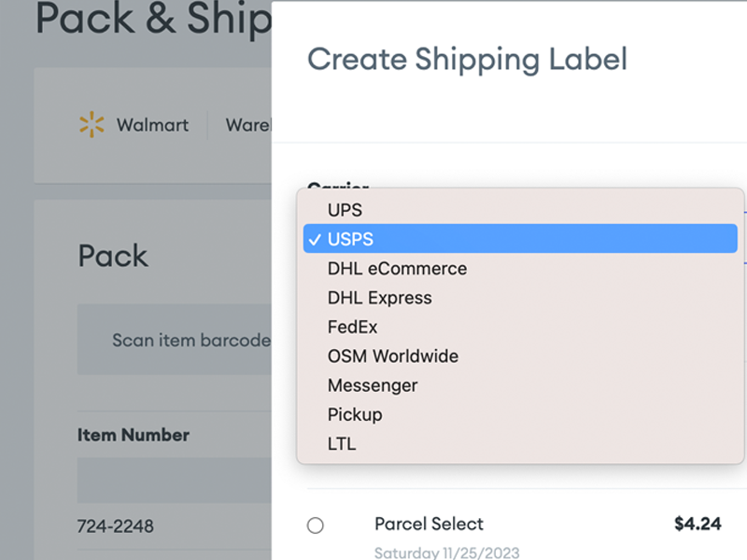Pick OSM Worldwide carrier option
Viewport: 747px width, 560px height.
[520, 357]
